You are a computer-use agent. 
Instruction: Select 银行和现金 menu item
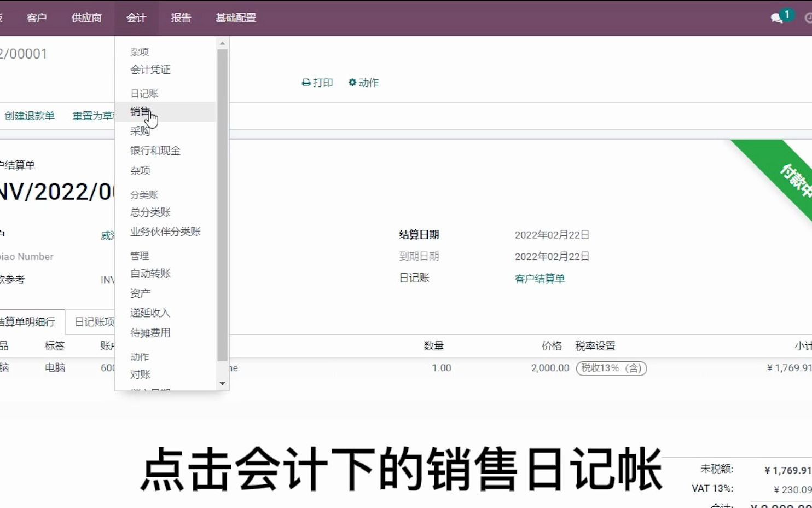point(155,151)
